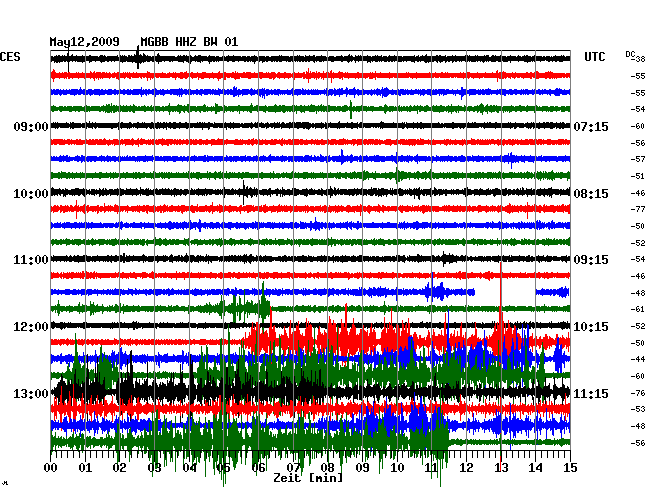
Task: Click the black trace beside the 11:00 label
Action: [310, 259]
